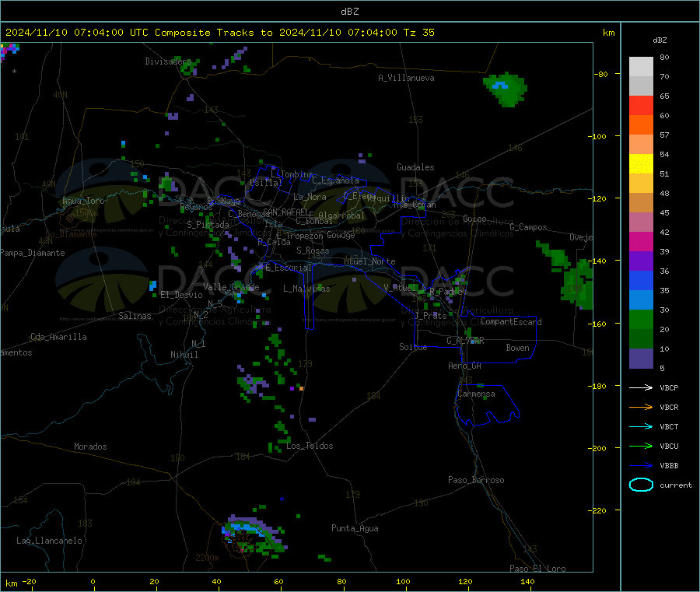Click the Agua_Toro location label
This screenshot has width=700, height=592.
[83, 201]
